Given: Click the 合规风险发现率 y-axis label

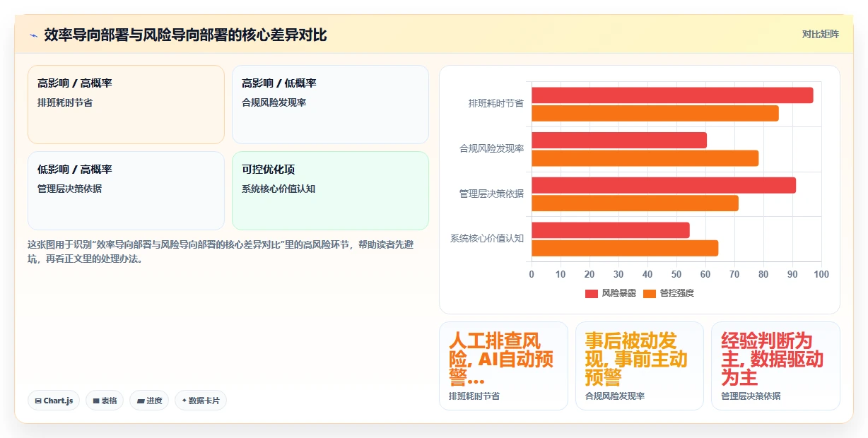Looking at the screenshot, I should 491,149.
